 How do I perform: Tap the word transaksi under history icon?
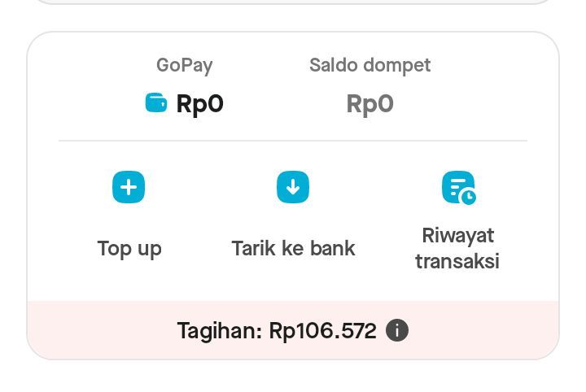click(x=457, y=260)
